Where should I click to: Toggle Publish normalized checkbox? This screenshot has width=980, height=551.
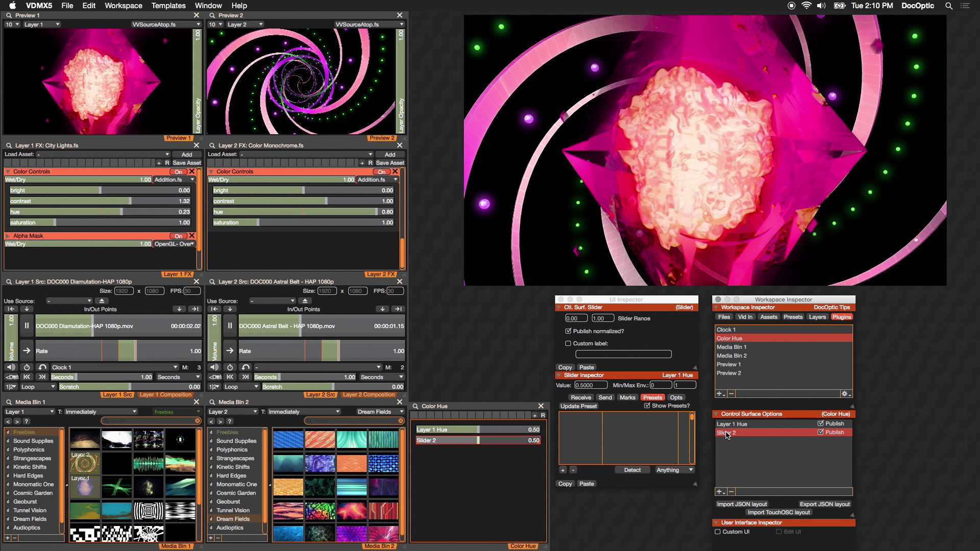click(568, 331)
